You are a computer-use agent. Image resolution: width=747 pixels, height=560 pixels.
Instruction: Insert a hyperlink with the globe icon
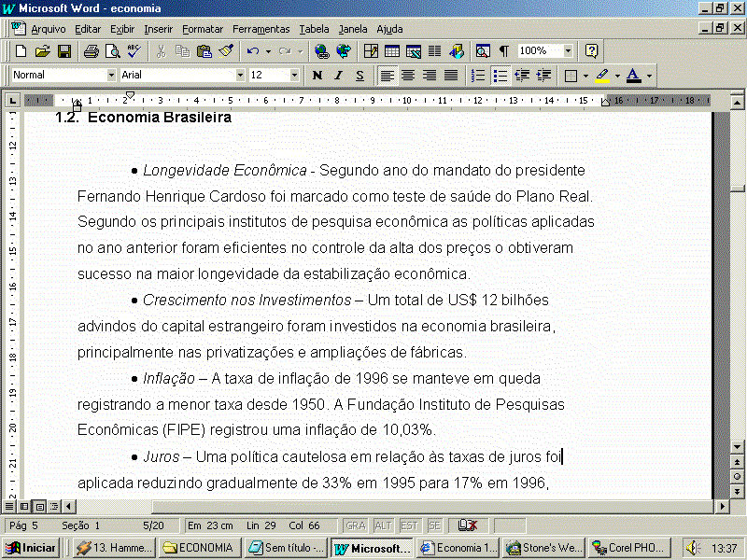click(322, 50)
